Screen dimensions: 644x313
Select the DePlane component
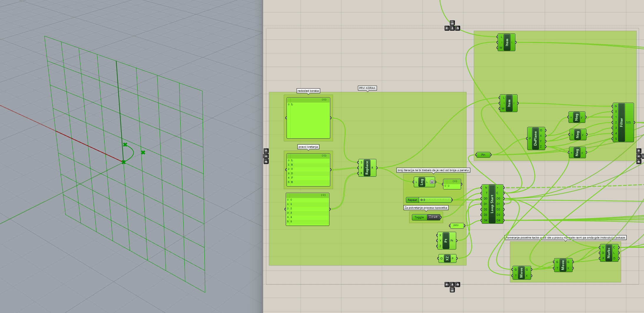click(535, 138)
